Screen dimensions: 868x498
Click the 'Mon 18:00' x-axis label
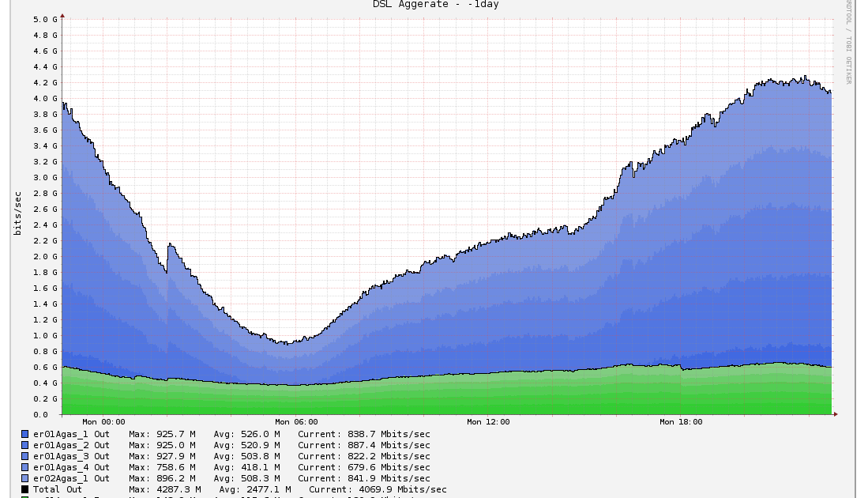coord(681,422)
